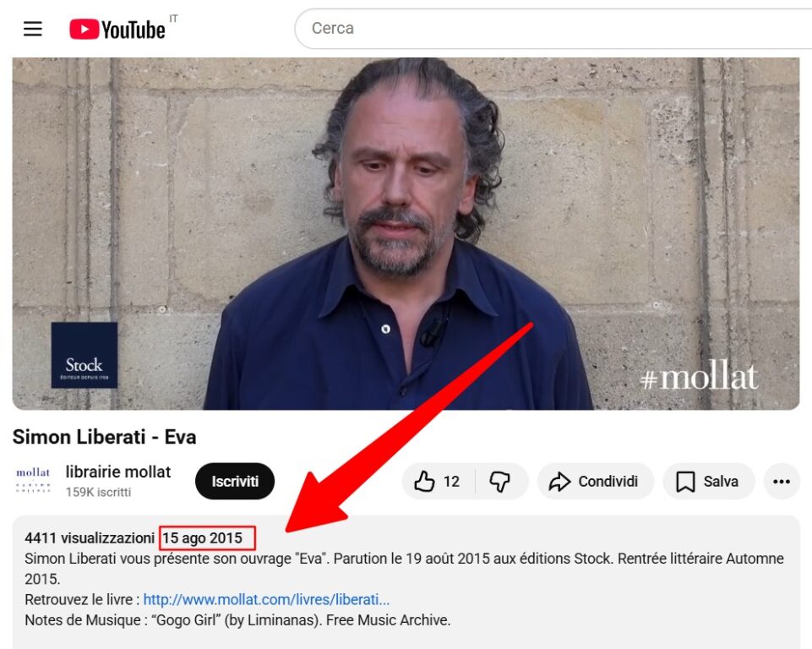Subscribe with the Iscriviti button
Viewport: 812px width, 649px height.
coord(235,481)
